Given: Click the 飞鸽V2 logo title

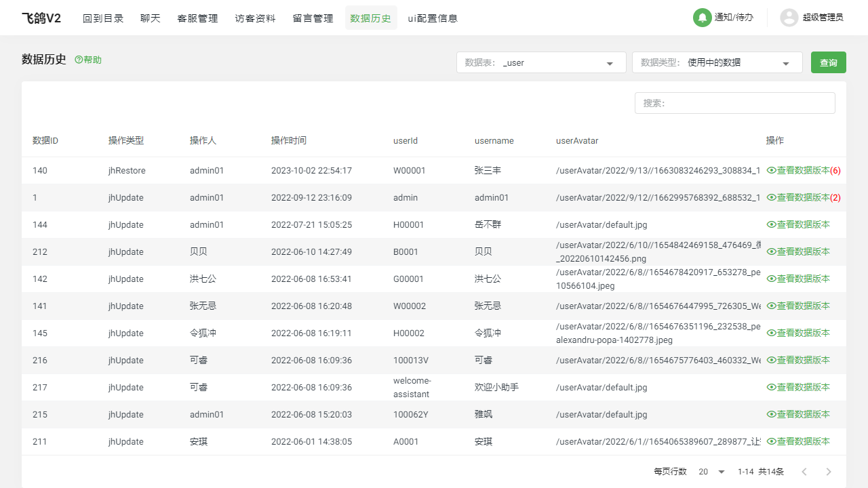Looking at the screenshot, I should [41, 18].
